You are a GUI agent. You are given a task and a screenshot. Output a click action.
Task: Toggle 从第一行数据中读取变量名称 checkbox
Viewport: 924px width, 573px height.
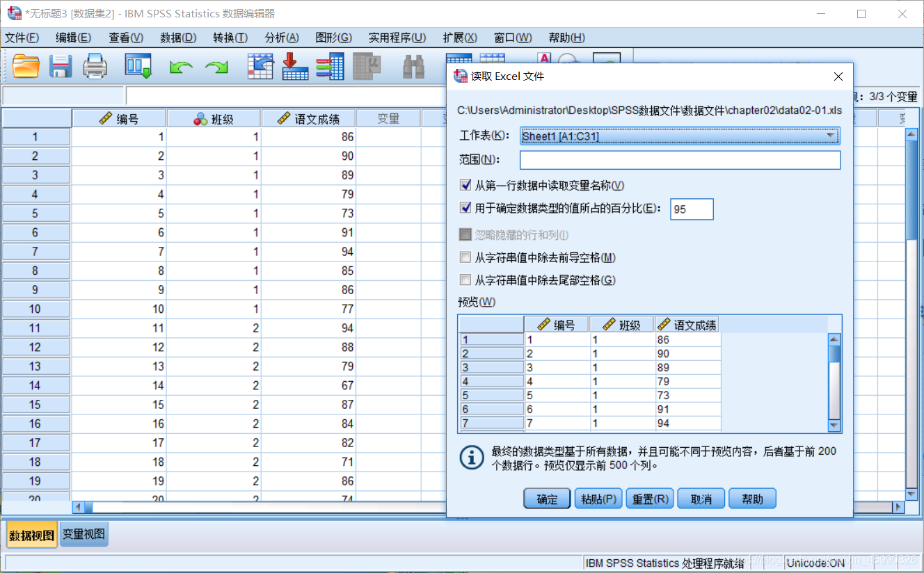coord(466,185)
